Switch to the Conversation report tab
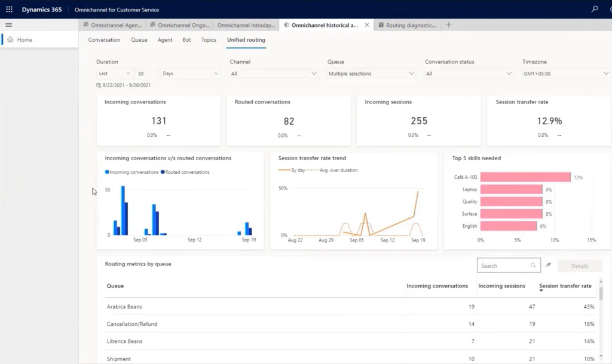612x364 pixels. (x=104, y=40)
